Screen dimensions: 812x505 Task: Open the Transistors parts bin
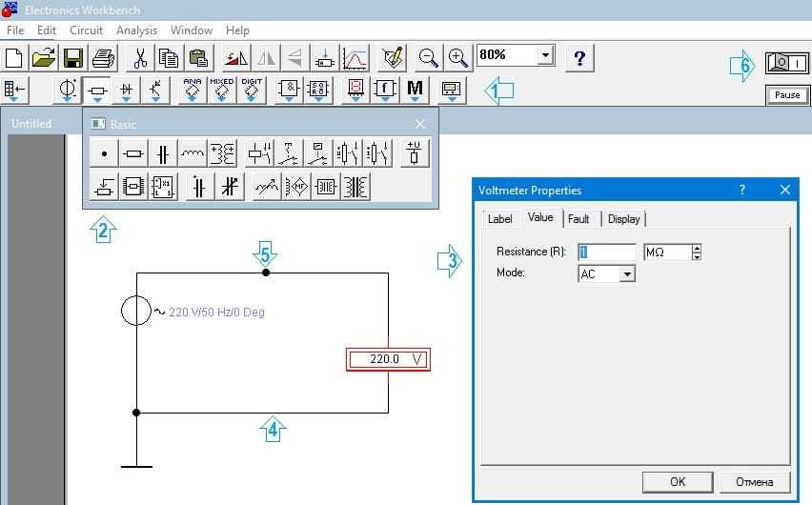coord(155,91)
